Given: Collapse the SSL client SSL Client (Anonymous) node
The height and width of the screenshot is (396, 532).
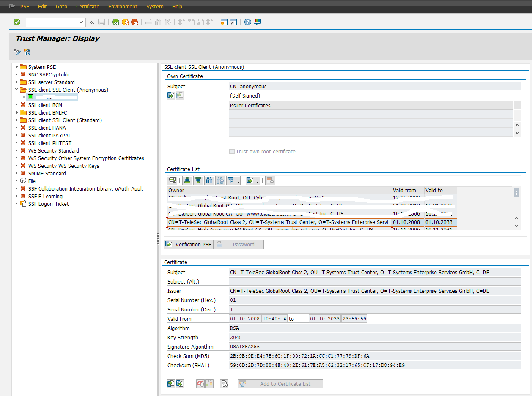Looking at the screenshot, I should coord(17,90).
